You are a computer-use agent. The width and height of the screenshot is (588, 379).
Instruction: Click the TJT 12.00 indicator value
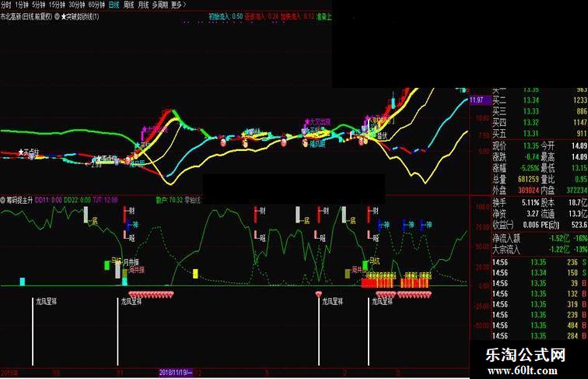point(105,200)
